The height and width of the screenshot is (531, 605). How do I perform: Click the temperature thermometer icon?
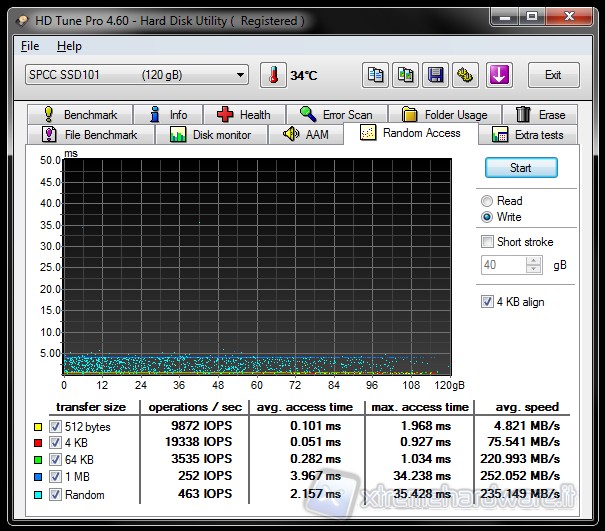click(272, 75)
